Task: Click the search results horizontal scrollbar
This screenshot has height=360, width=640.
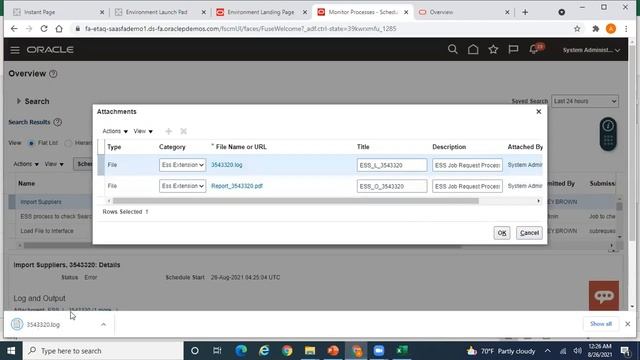Action: pos(242,245)
